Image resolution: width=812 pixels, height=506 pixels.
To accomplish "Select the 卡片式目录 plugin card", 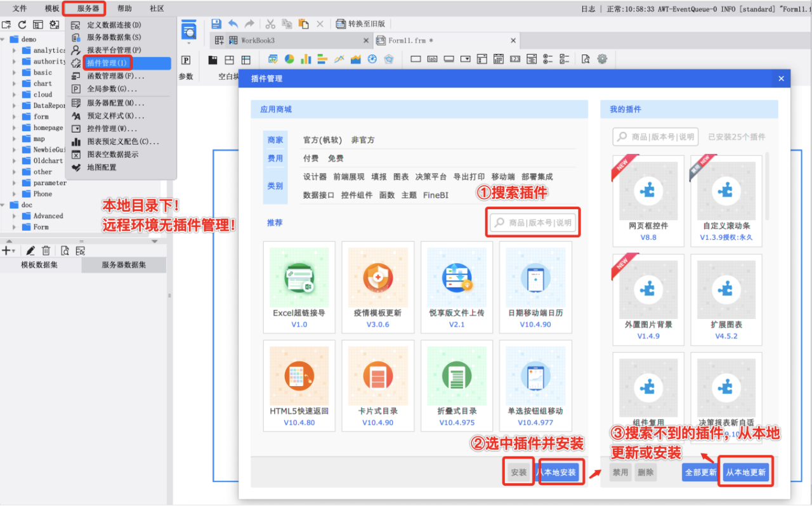I will pos(378,386).
